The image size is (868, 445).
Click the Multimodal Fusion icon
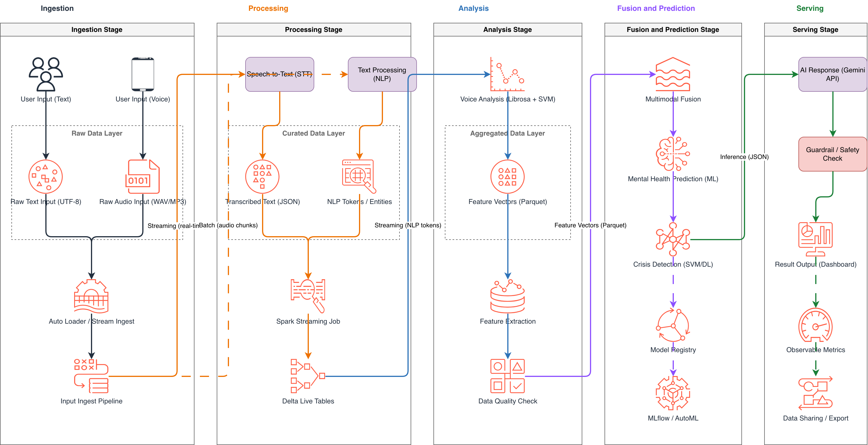pos(673,74)
